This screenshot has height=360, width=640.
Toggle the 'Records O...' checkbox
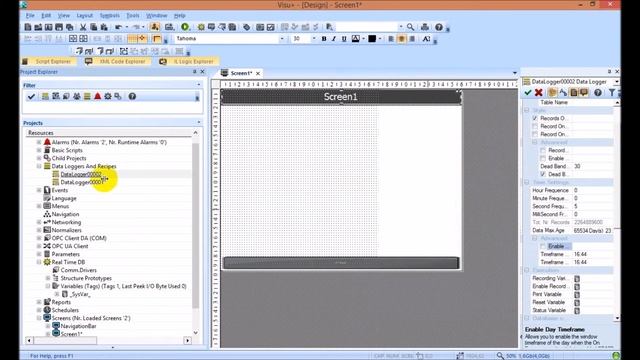[535, 118]
